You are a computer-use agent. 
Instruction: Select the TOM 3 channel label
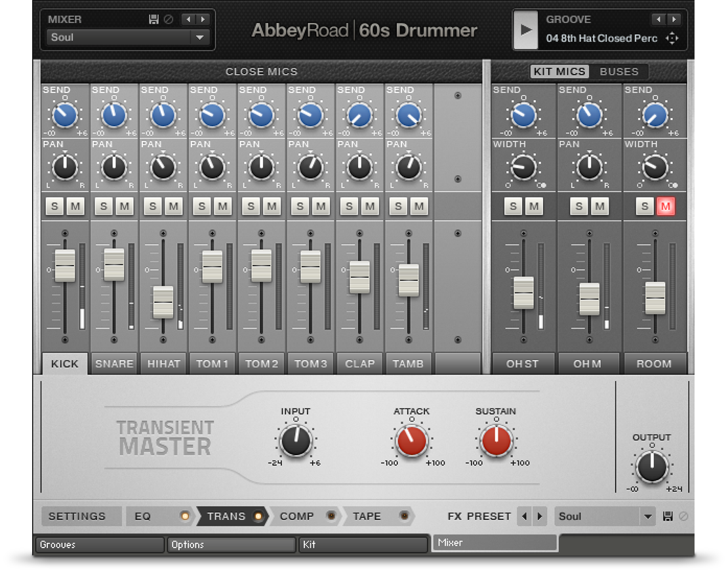(311, 363)
